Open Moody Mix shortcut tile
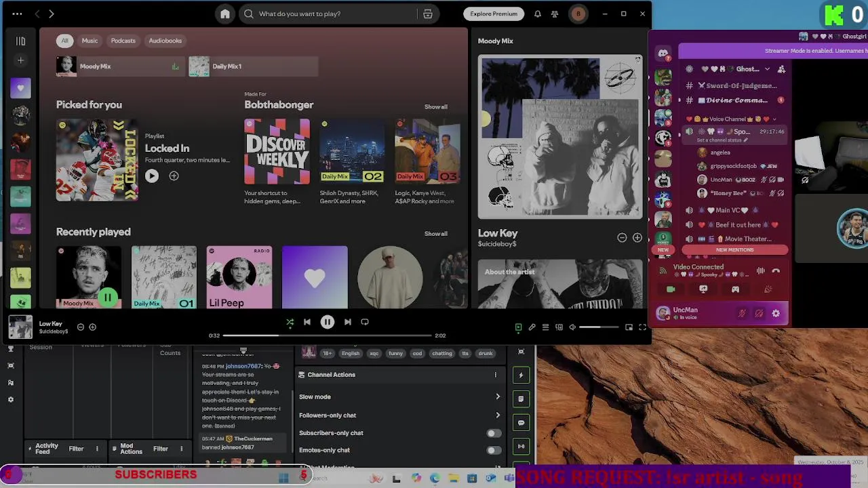Screen dimensions: 868x488 point(121,66)
